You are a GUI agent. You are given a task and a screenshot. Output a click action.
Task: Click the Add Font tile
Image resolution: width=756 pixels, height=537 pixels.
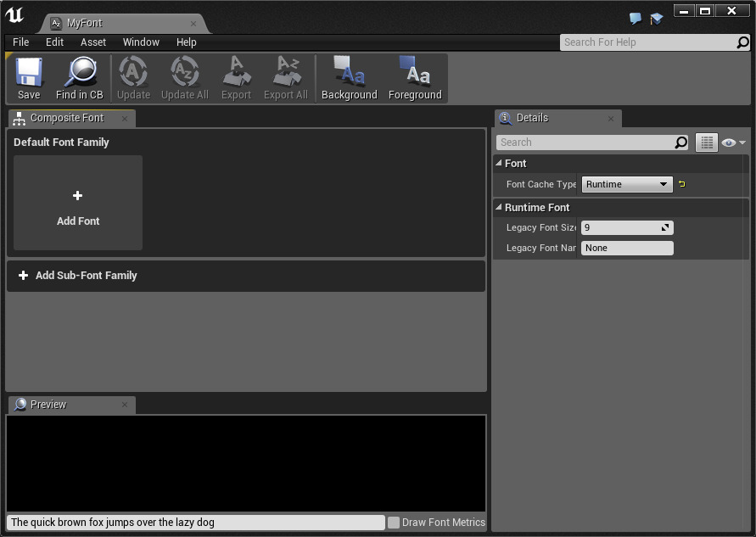(x=78, y=203)
